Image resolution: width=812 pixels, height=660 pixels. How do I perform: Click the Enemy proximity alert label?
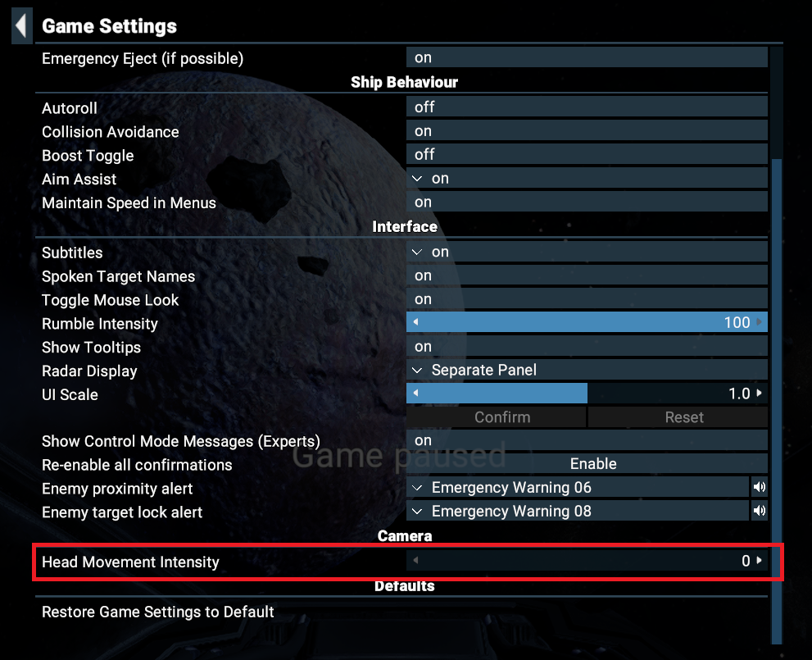(x=117, y=489)
